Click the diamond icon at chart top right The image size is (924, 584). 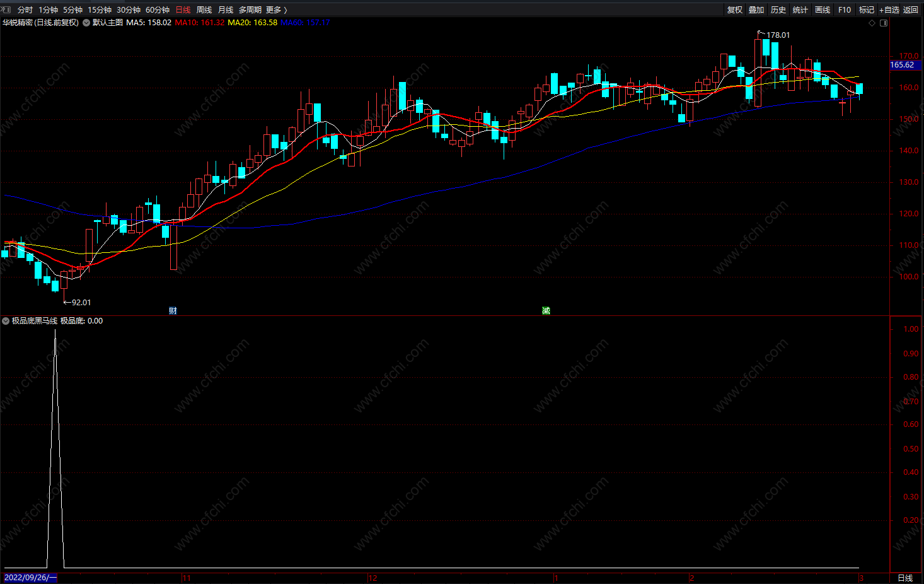pos(872,23)
